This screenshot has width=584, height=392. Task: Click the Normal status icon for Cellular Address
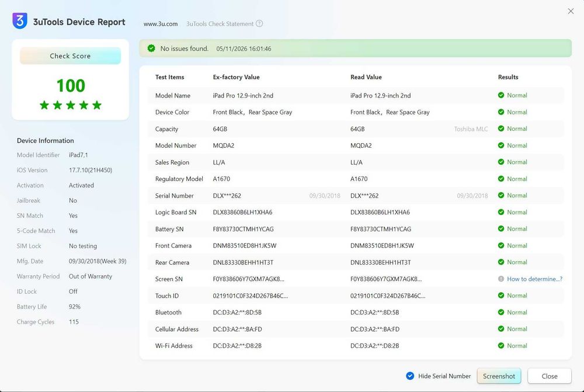coord(501,329)
